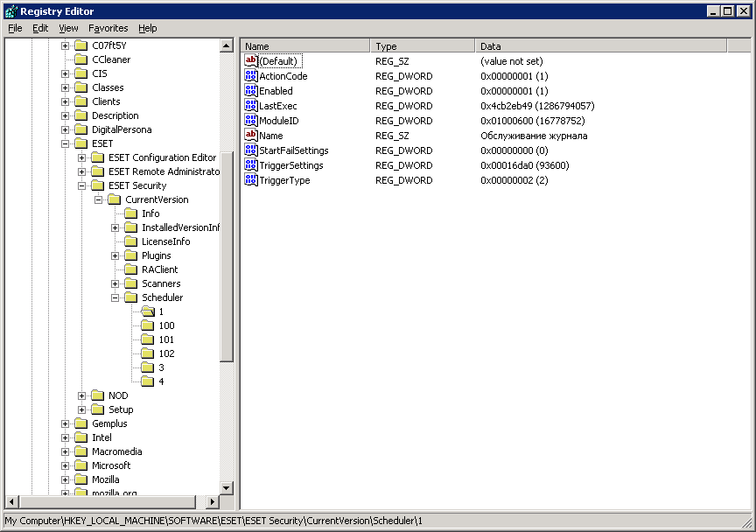756x532 pixels.
Task: Open the Favorites menu
Action: 108,28
